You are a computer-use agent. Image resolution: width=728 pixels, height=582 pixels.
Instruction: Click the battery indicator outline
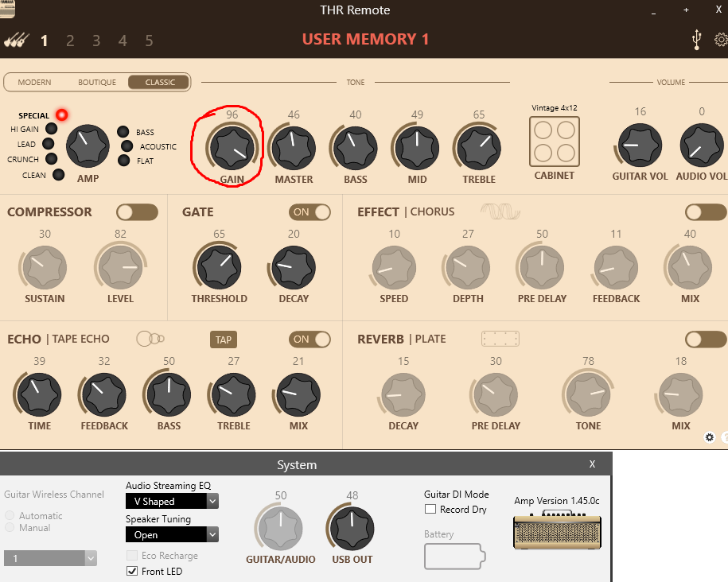[x=454, y=556]
